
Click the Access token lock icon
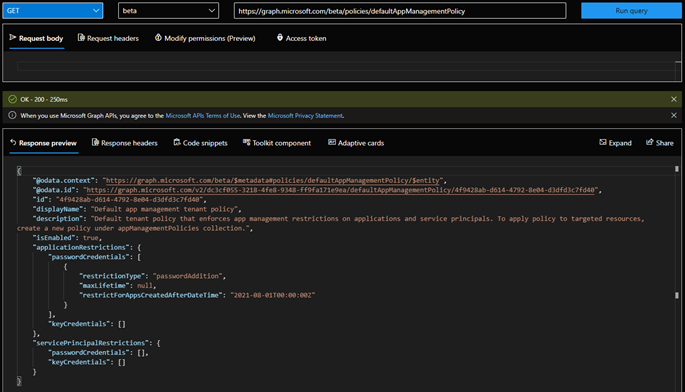(x=280, y=38)
